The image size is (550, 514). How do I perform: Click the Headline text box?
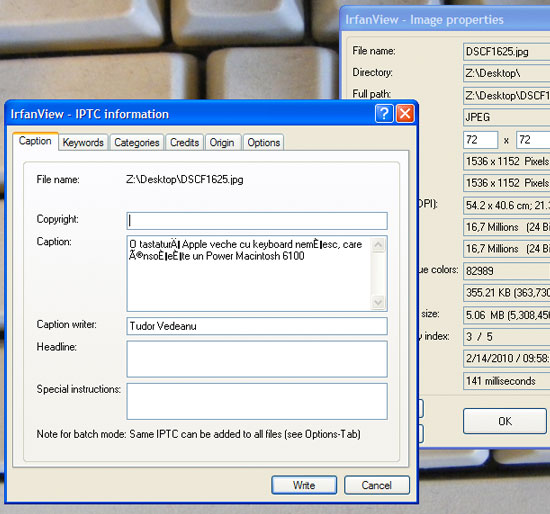[257, 359]
